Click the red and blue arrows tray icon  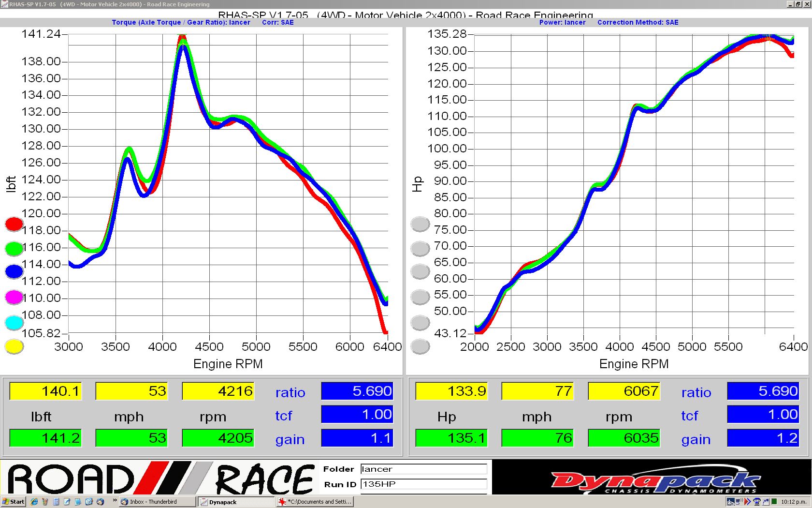click(748, 502)
